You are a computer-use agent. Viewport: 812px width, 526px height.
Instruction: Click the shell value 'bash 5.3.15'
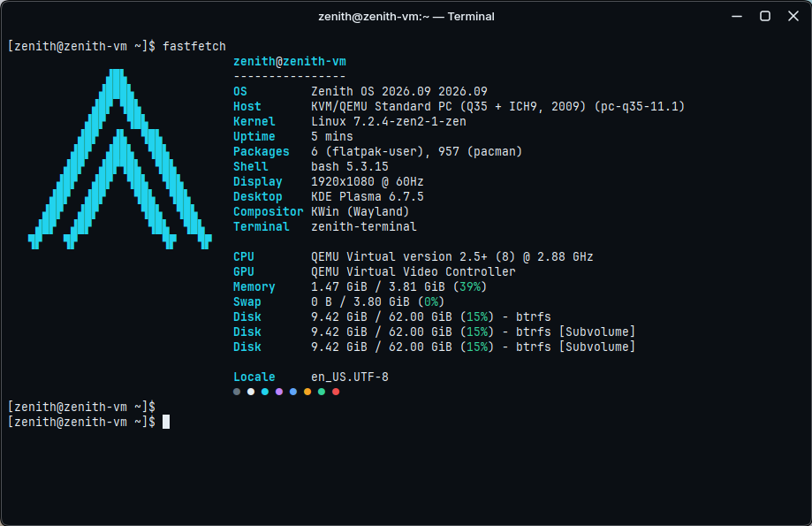pyautogui.click(x=350, y=166)
